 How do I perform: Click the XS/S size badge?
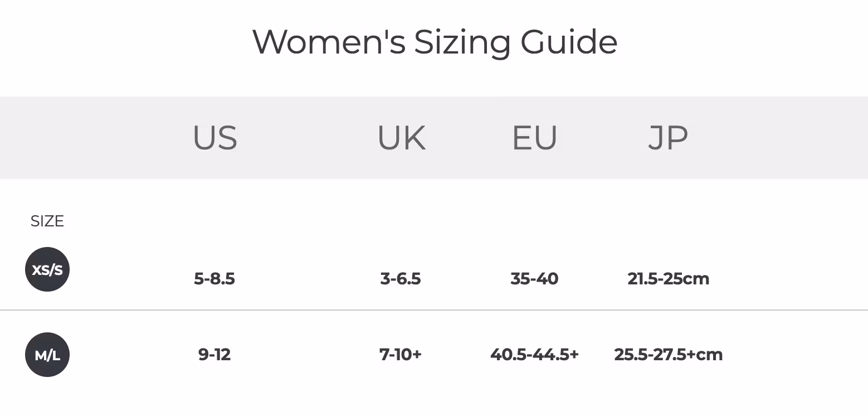(x=47, y=270)
